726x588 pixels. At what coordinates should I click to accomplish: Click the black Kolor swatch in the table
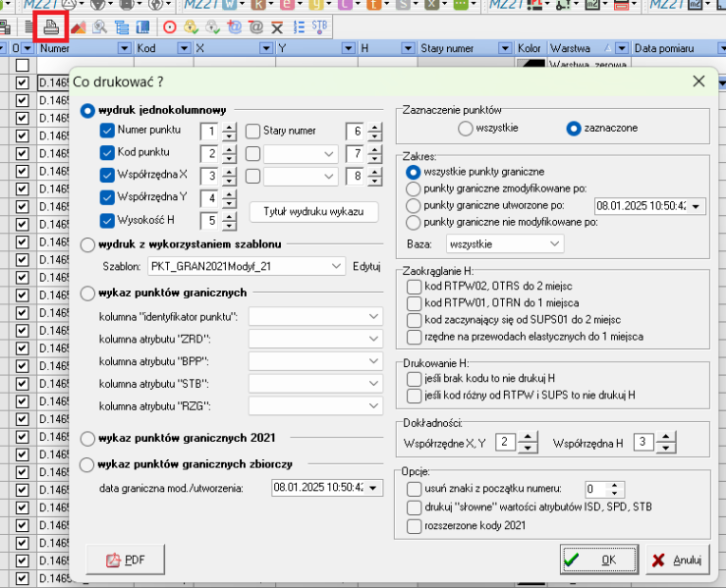click(531, 64)
